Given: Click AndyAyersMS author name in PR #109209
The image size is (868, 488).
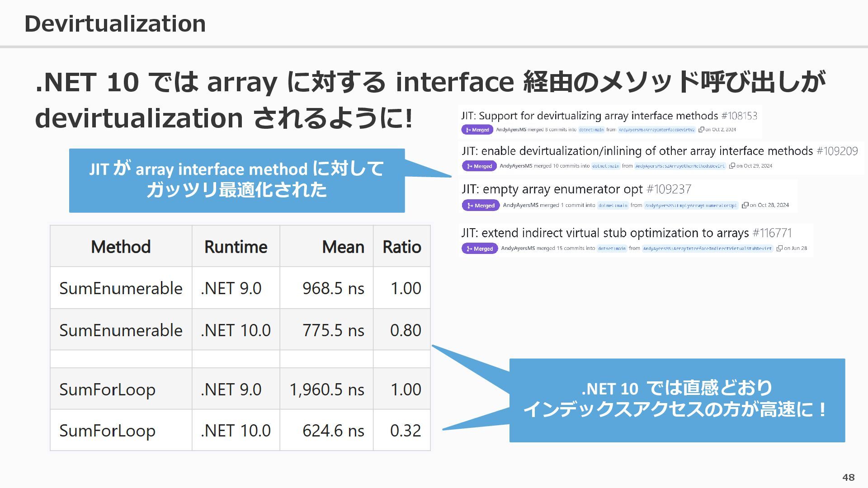Looking at the screenshot, I should (515, 166).
